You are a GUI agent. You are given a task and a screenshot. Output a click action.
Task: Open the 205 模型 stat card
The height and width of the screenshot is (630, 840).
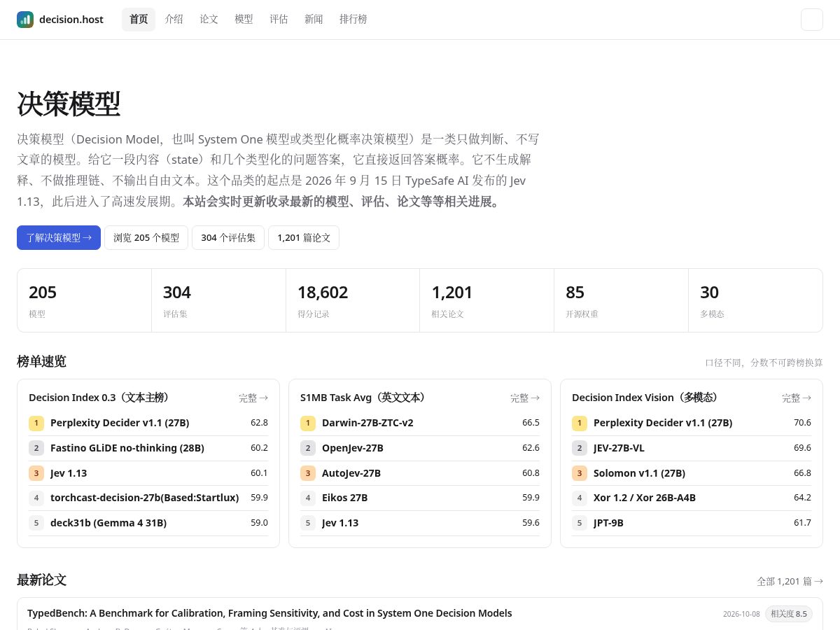coord(85,300)
